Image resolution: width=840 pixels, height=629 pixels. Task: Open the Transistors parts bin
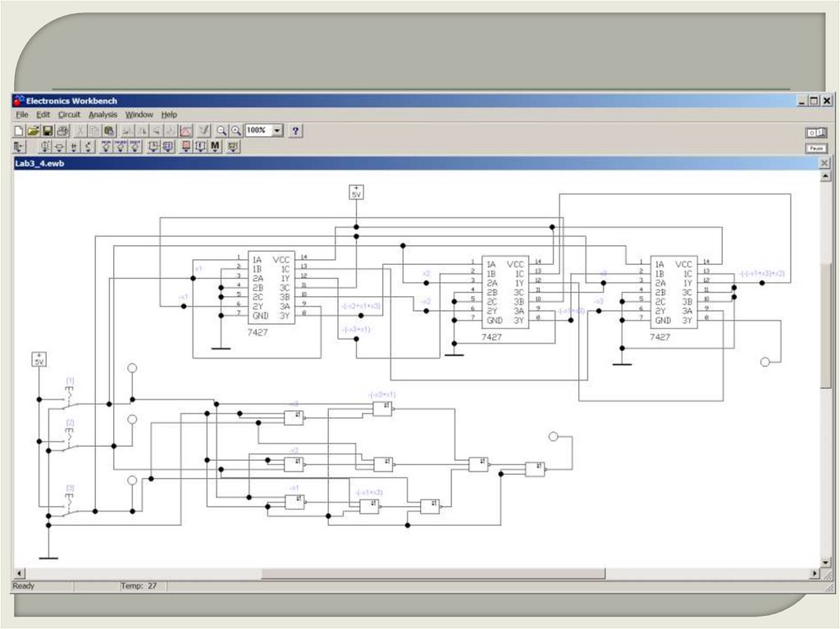(89, 146)
